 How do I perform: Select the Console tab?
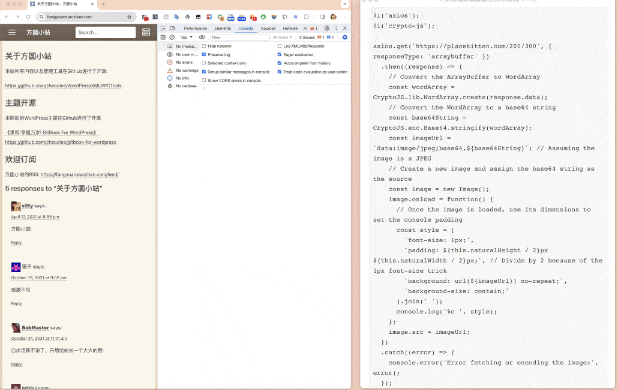click(246, 28)
